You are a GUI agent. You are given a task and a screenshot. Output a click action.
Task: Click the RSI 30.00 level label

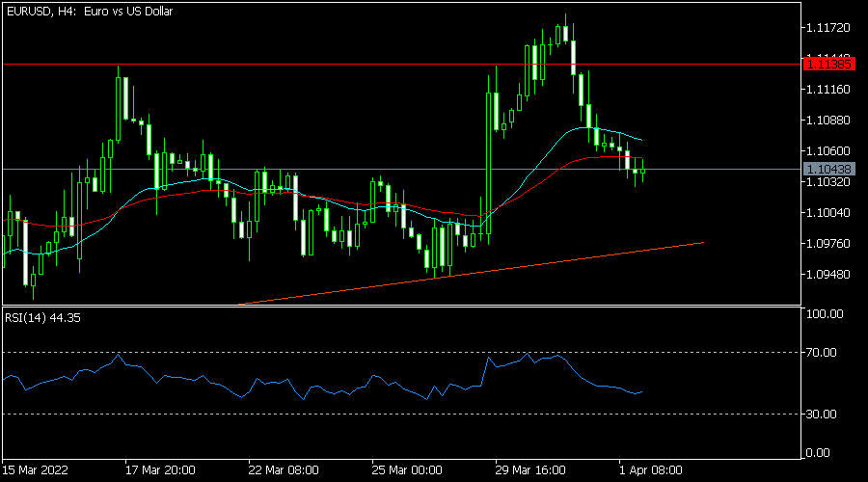coord(822,414)
